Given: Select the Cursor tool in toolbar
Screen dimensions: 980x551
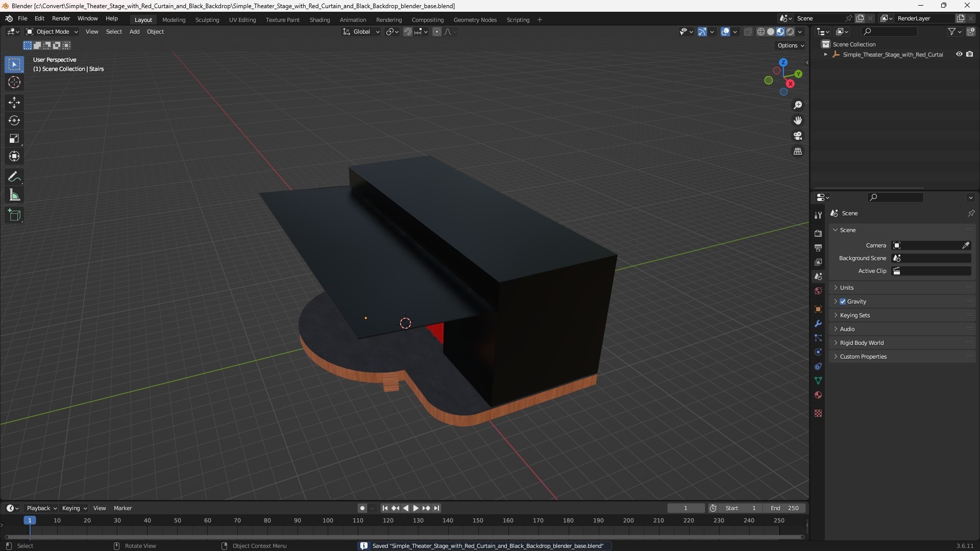Looking at the screenshot, I should click(14, 82).
